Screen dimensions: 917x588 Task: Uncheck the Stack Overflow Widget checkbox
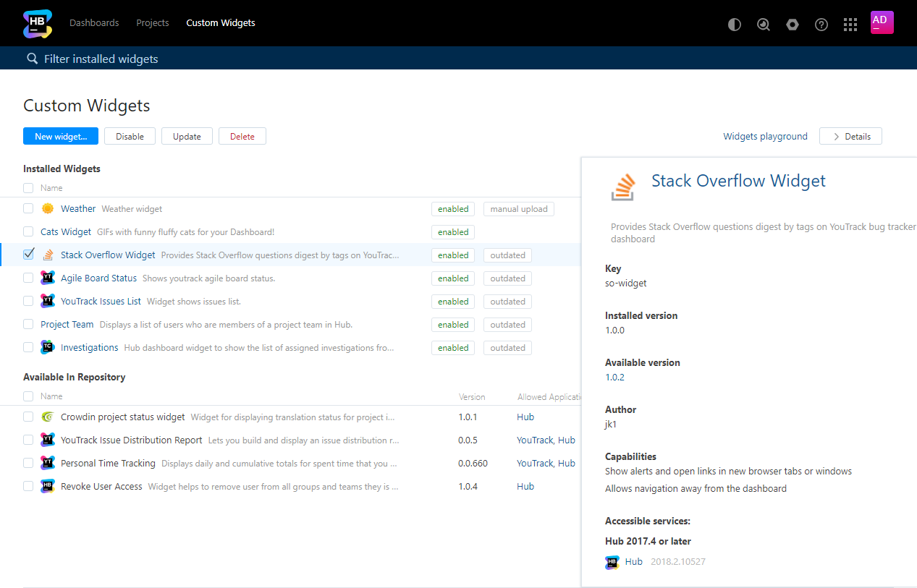coord(28,255)
